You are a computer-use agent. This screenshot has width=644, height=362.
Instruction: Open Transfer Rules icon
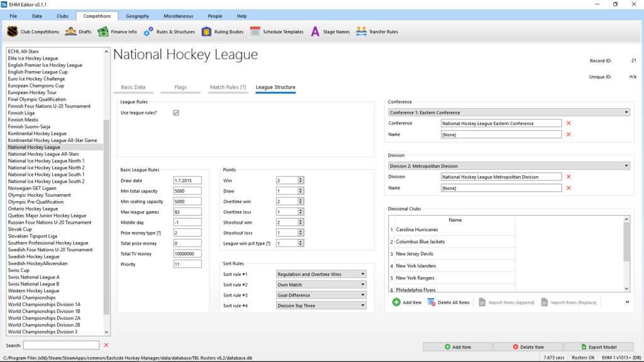tap(362, 31)
